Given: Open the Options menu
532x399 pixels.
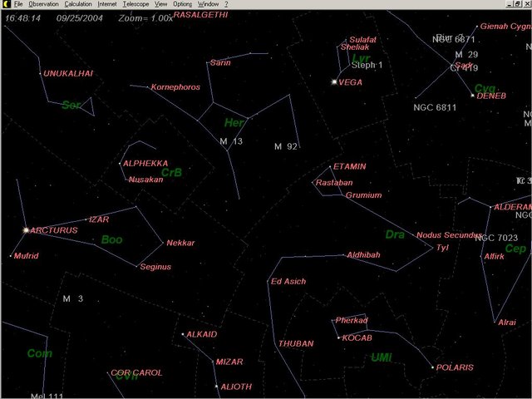Looking at the screenshot, I should point(182,4).
